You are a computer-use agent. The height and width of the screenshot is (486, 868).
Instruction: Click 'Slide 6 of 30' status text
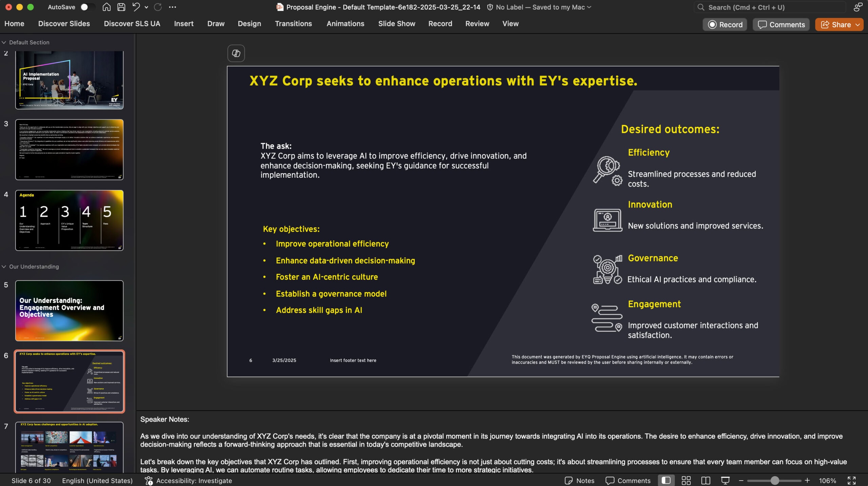tap(31, 481)
